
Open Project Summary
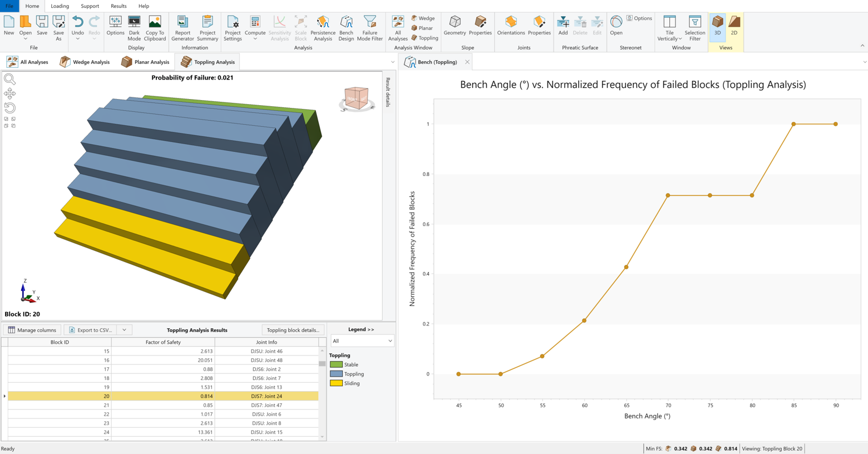[208, 28]
